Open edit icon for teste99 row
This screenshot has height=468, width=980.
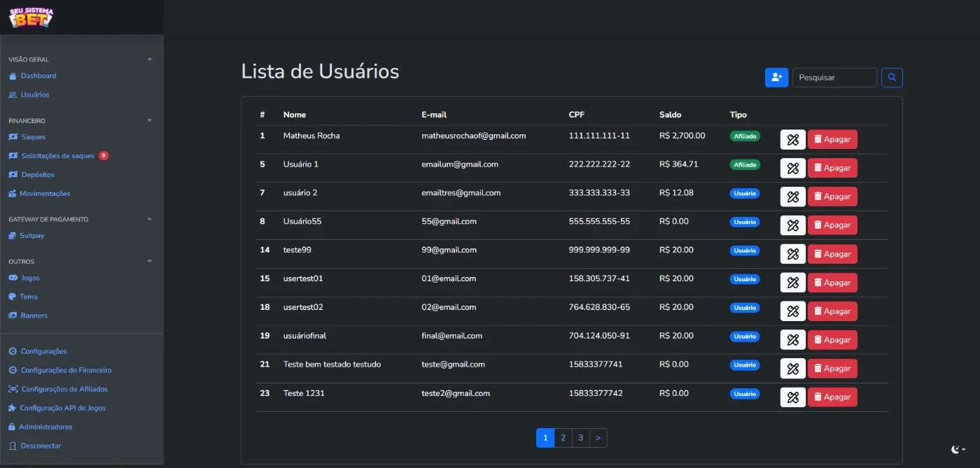click(793, 254)
